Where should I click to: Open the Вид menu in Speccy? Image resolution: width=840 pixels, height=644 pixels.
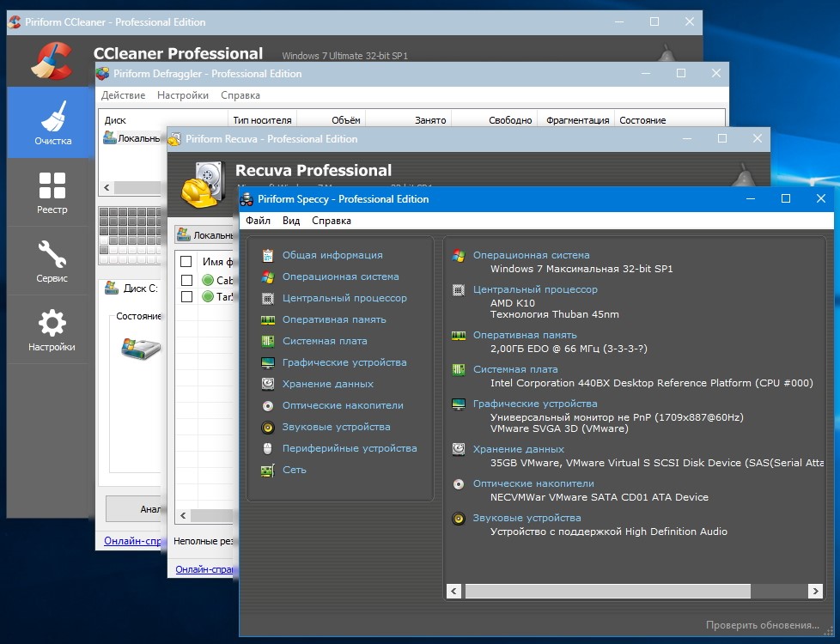point(291,221)
